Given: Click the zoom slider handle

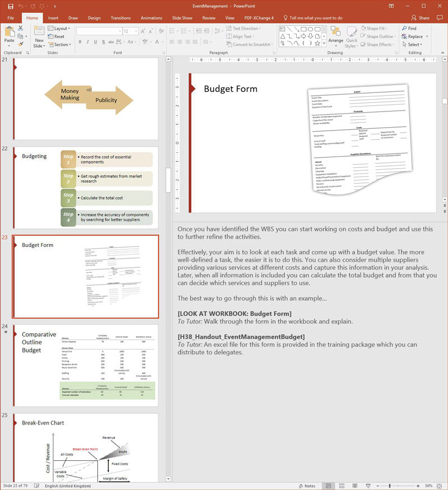Looking at the screenshot, I should (x=390, y=486).
